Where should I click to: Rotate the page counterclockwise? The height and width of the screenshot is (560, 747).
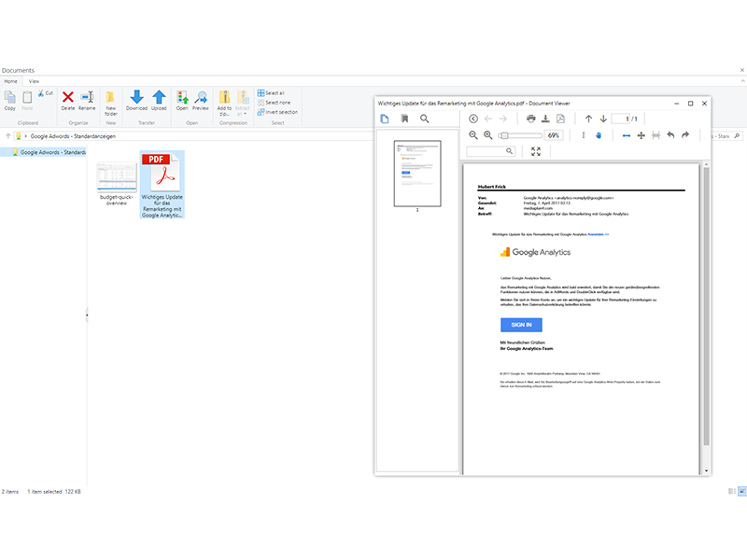pyautogui.click(x=670, y=135)
